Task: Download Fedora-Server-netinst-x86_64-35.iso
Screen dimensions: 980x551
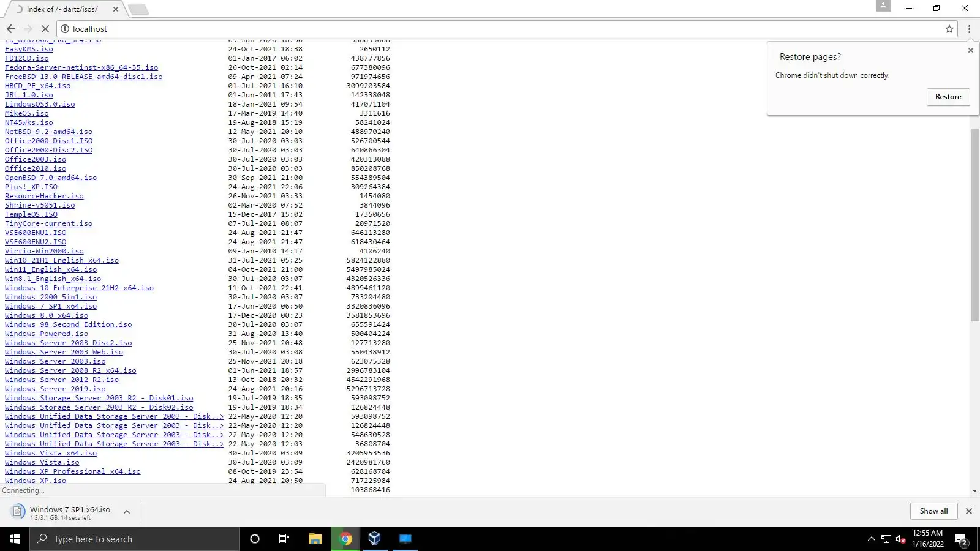Action: 81,67
